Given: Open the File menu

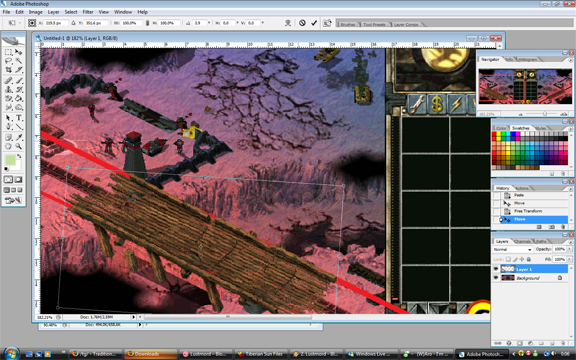Looking at the screenshot, I should [x=6, y=12].
